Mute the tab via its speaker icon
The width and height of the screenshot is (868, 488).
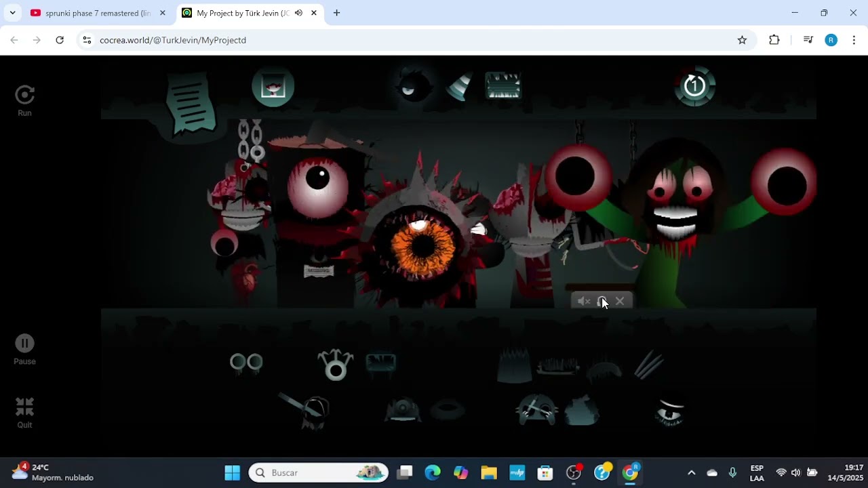coord(299,13)
